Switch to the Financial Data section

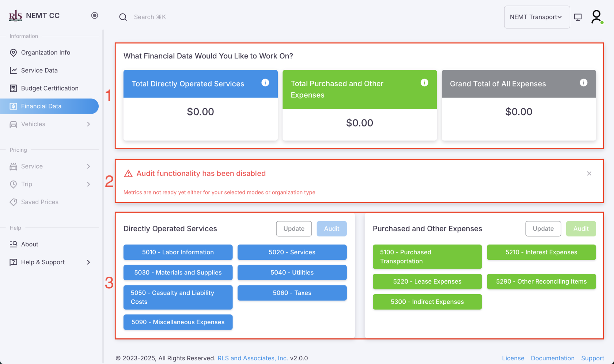(x=49, y=106)
